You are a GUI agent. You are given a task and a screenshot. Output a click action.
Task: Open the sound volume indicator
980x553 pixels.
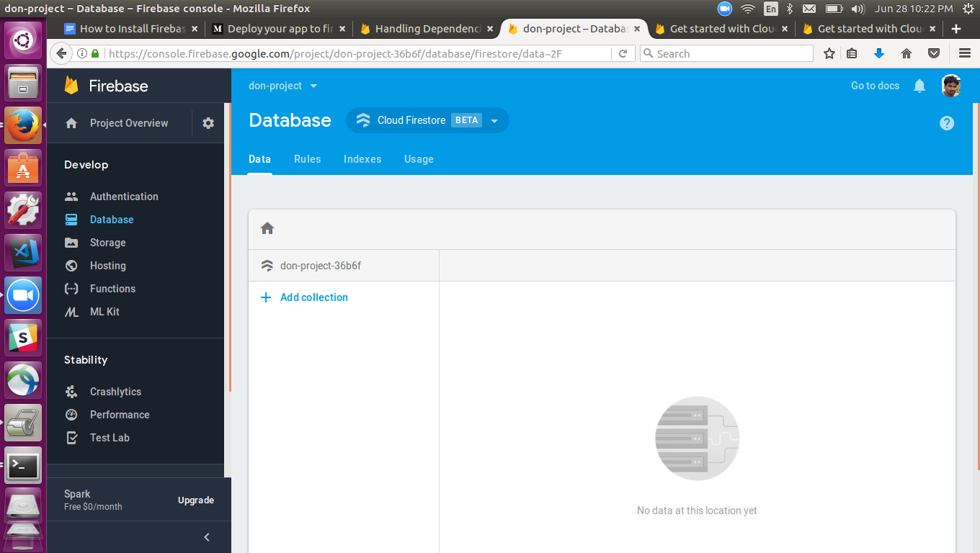[x=857, y=9]
